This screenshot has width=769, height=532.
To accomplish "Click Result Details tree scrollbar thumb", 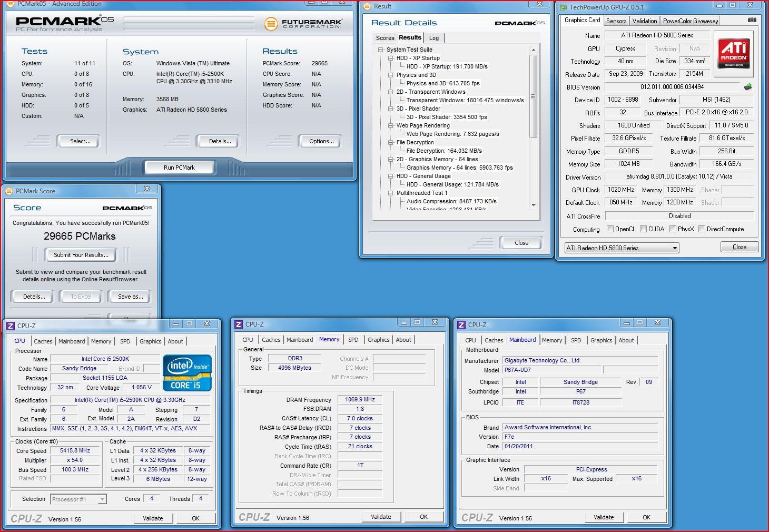I will [x=534, y=96].
